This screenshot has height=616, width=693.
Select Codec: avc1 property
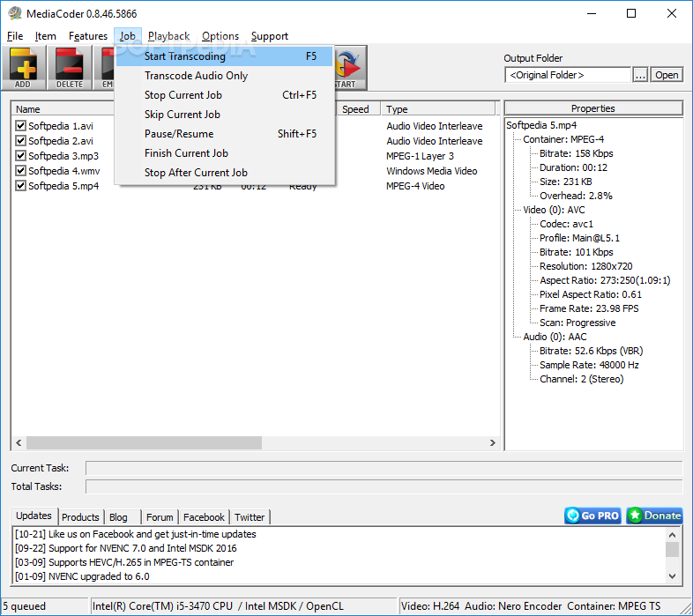tap(567, 224)
